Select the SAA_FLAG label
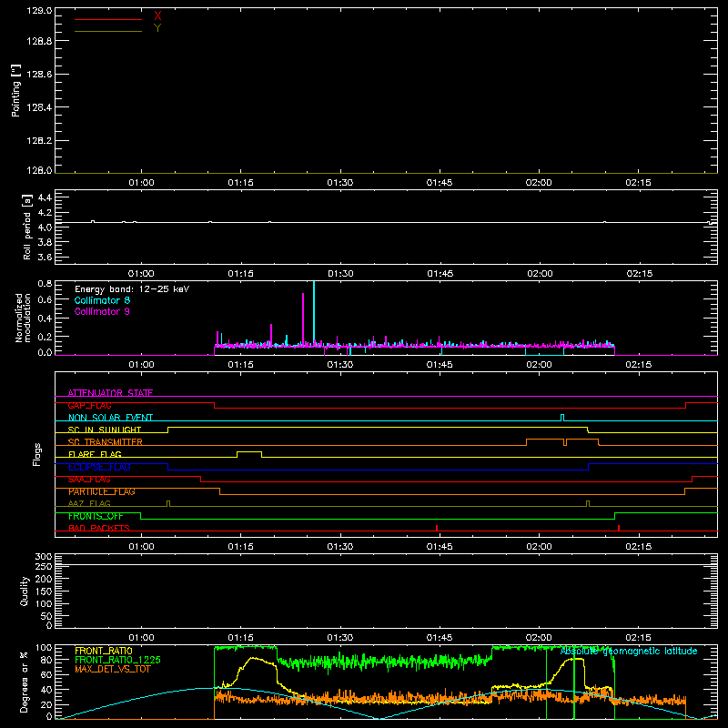 coord(89,480)
